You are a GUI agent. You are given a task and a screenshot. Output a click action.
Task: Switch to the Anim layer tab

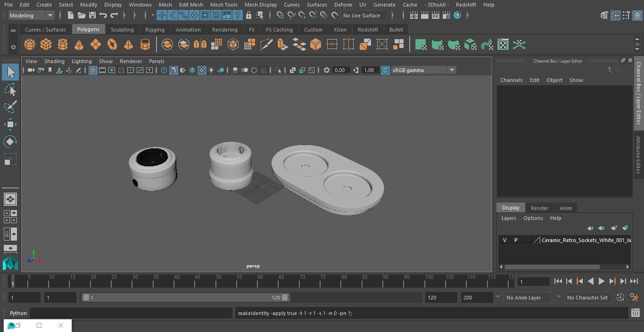565,208
